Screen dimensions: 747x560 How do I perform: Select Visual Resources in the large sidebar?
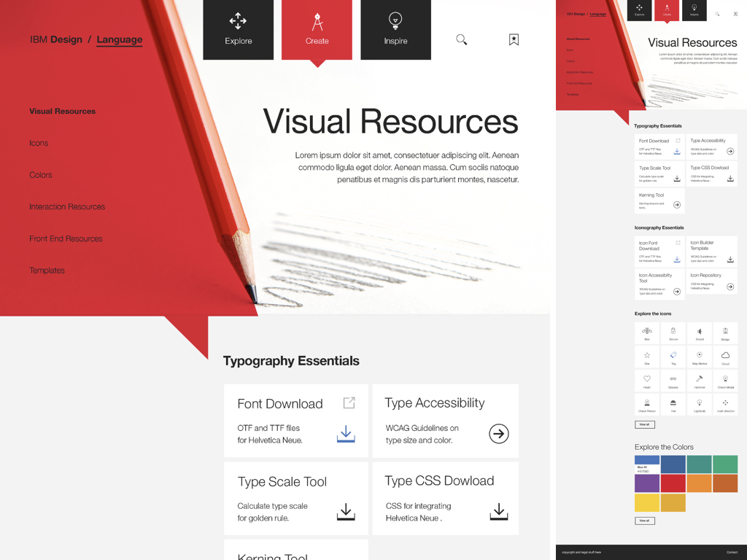[63, 111]
